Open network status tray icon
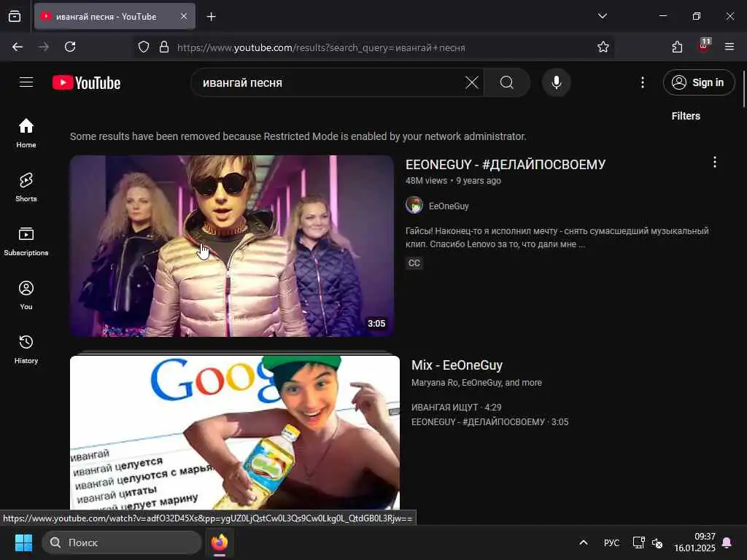Viewport: 747px width, 560px height. (x=638, y=542)
